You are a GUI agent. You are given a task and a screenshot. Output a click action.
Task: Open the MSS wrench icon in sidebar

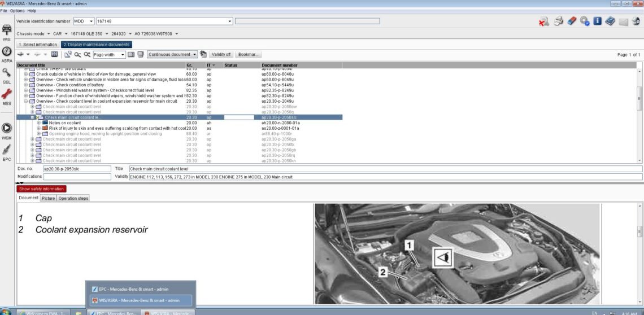(7, 94)
